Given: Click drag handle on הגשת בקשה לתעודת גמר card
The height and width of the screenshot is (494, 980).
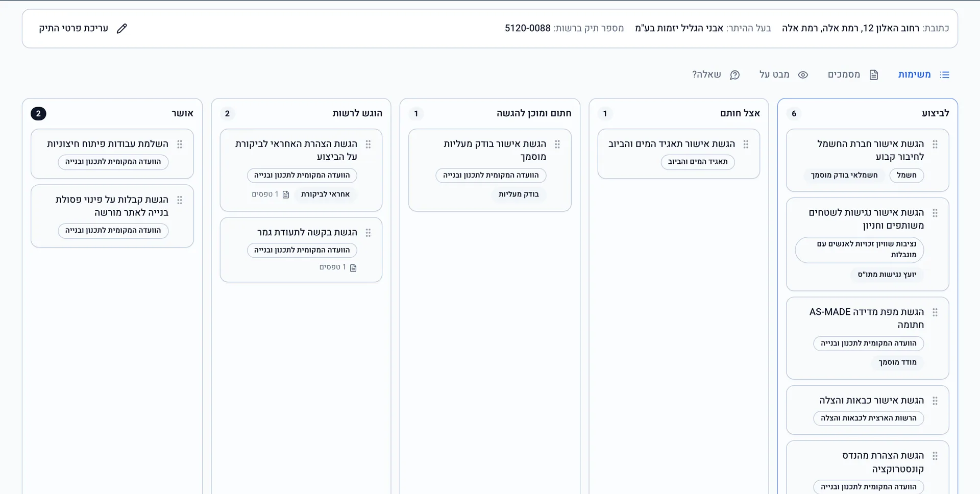Looking at the screenshot, I should [x=368, y=233].
